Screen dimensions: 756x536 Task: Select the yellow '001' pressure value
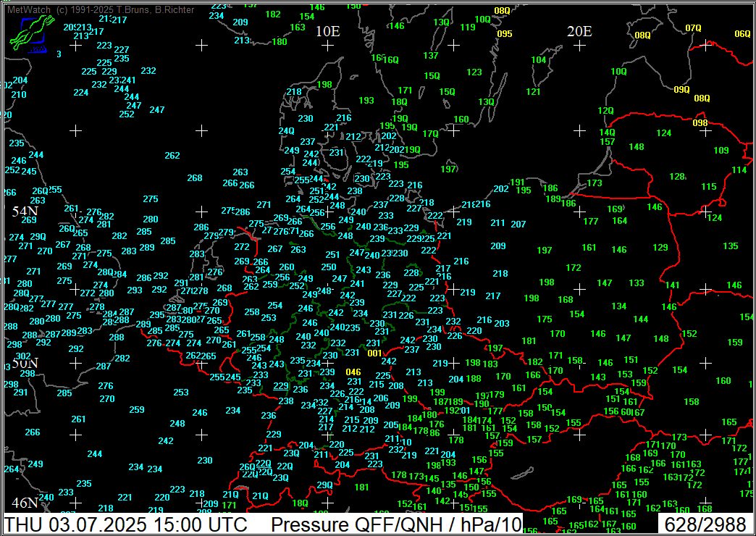tap(374, 353)
